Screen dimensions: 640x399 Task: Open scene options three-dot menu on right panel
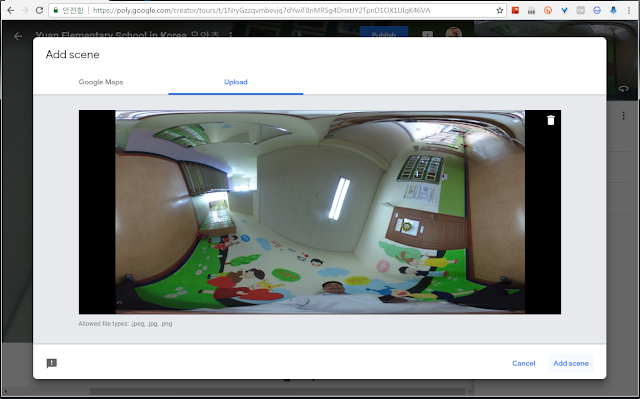tap(623, 115)
